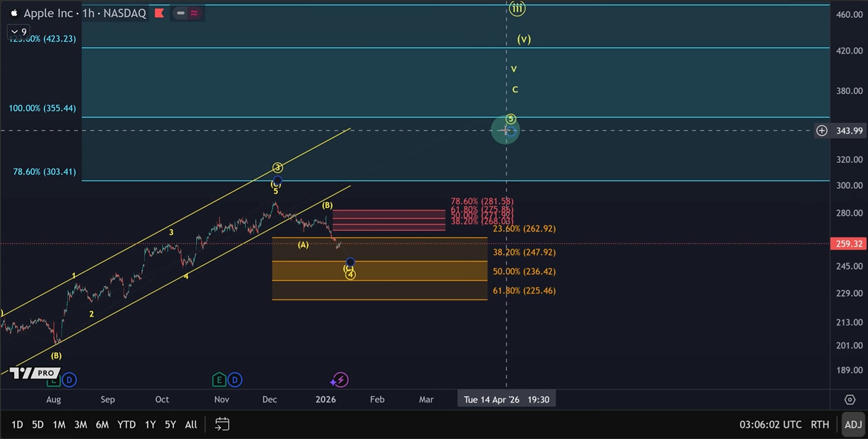Switch to the 1Y range tab
The width and height of the screenshot is (868, 439).
149,424
